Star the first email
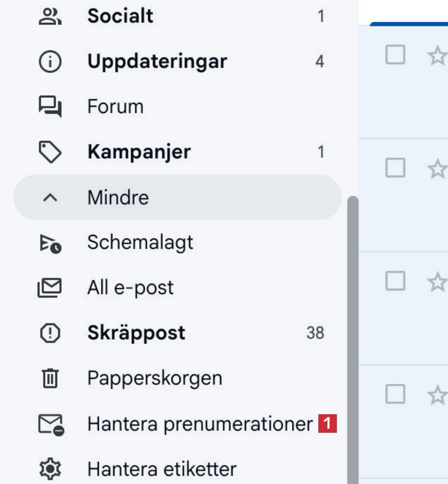The height and width of the screenshot is (484, 448). click(437, 56)
